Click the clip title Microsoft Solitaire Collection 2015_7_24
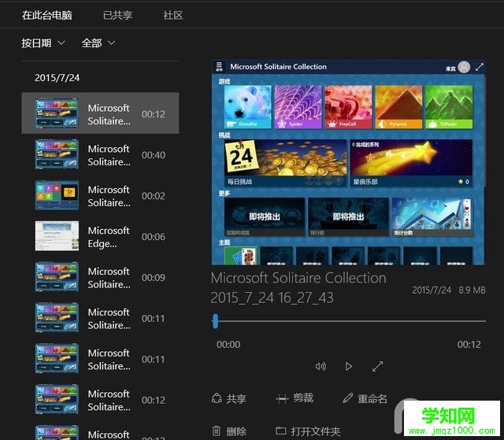Image resolution: width=504 pixels, height=440 pixels. [x=298, y=287]
